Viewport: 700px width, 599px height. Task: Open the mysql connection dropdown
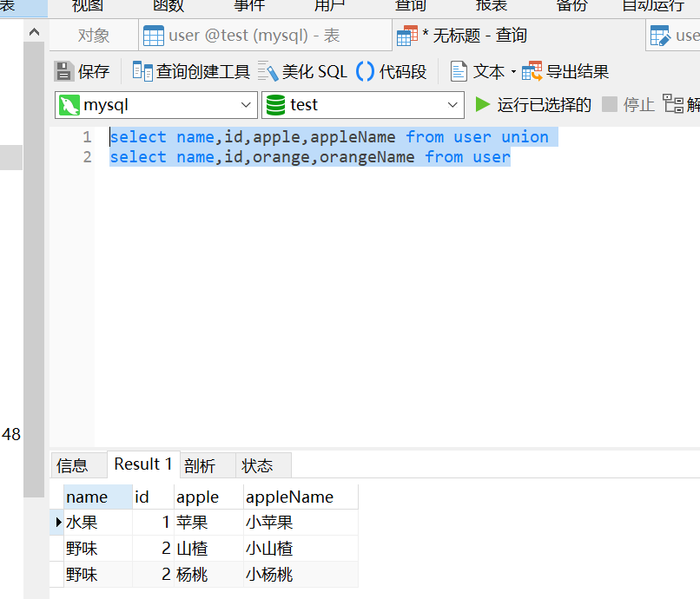point(247,104)
